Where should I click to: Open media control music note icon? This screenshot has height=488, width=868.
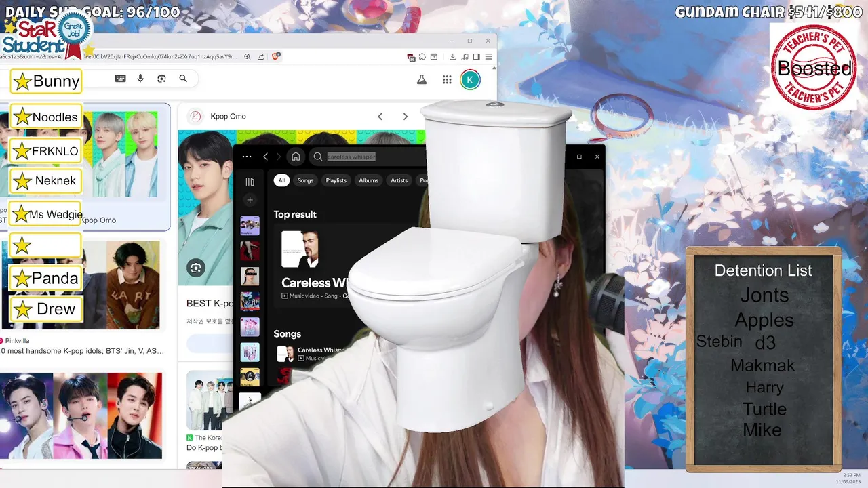click(x=465, y=57)
